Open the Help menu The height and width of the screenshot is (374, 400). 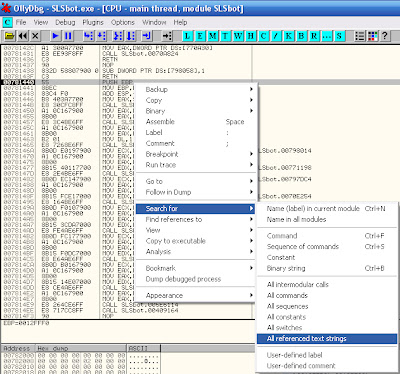(x=180, y=22)
